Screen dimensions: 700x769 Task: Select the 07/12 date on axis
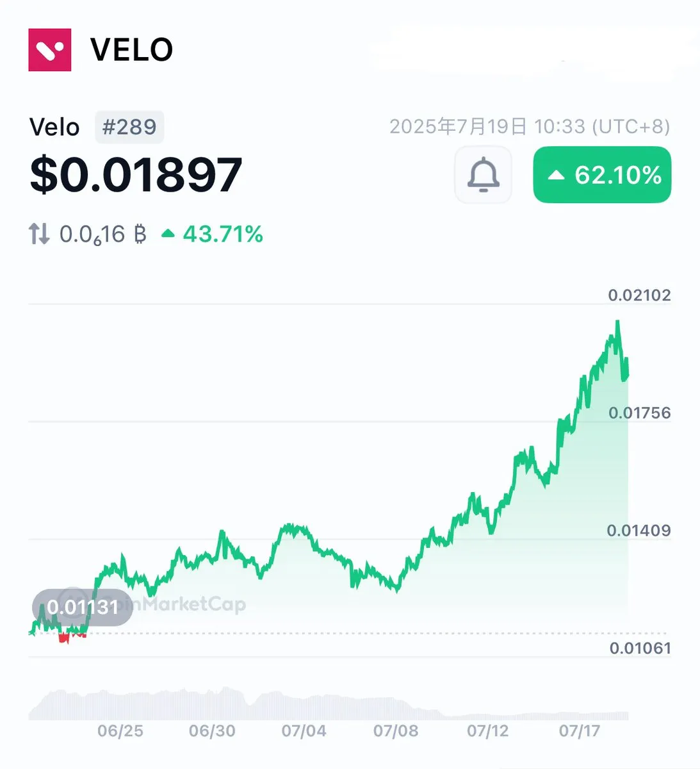[488, 731]
